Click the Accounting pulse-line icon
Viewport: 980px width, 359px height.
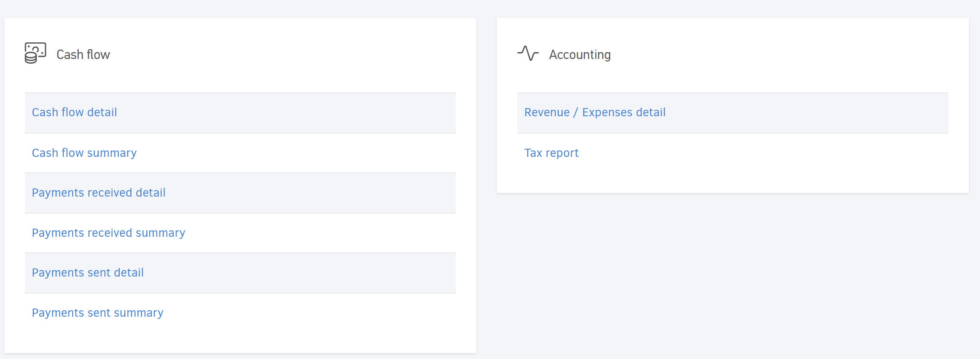528,53
